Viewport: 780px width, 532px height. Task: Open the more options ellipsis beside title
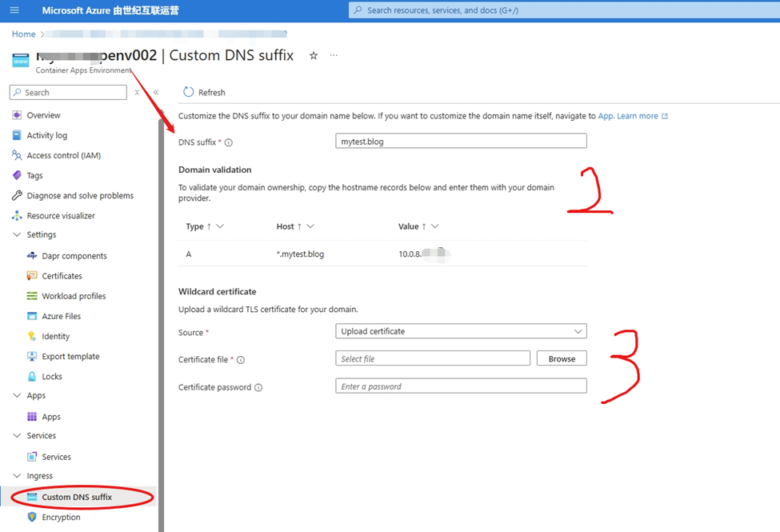coord(334,56)
